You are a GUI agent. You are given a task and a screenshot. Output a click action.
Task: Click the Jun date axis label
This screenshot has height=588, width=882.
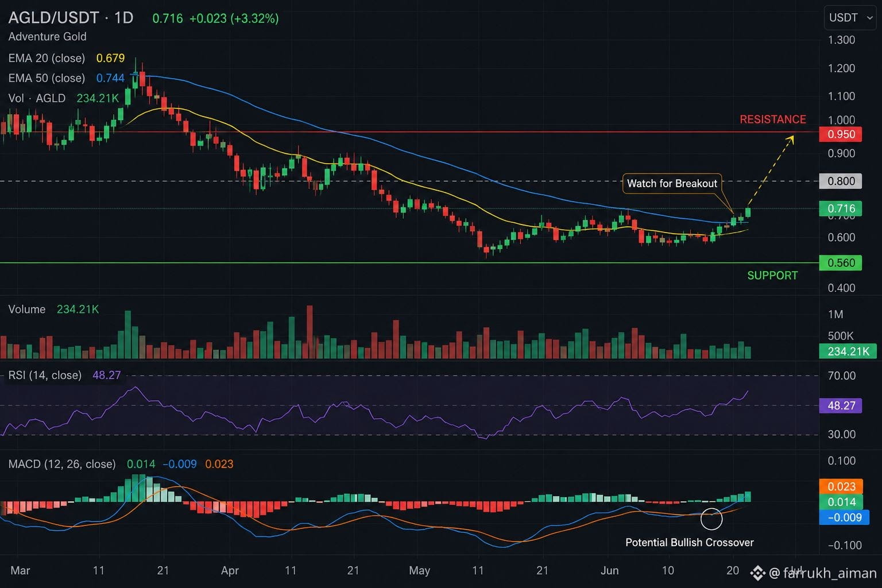click(x=609, y=571)
